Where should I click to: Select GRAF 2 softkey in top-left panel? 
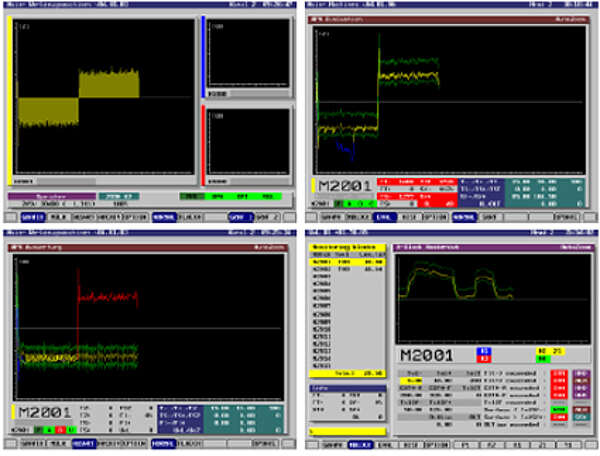point(239,215)
